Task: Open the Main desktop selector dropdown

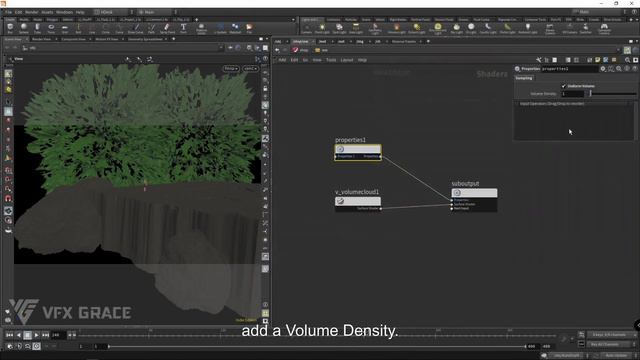Action: click(158, 12)
